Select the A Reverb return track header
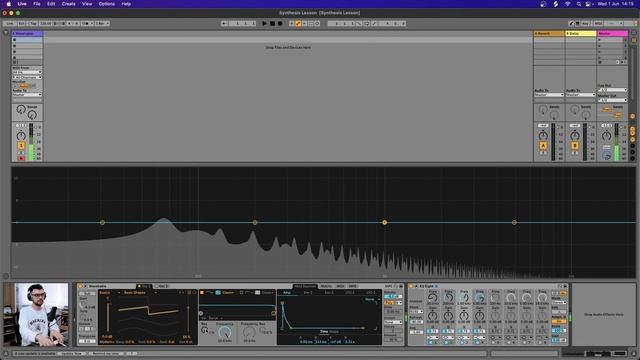640x360 pixels. [x=549, y=33]
